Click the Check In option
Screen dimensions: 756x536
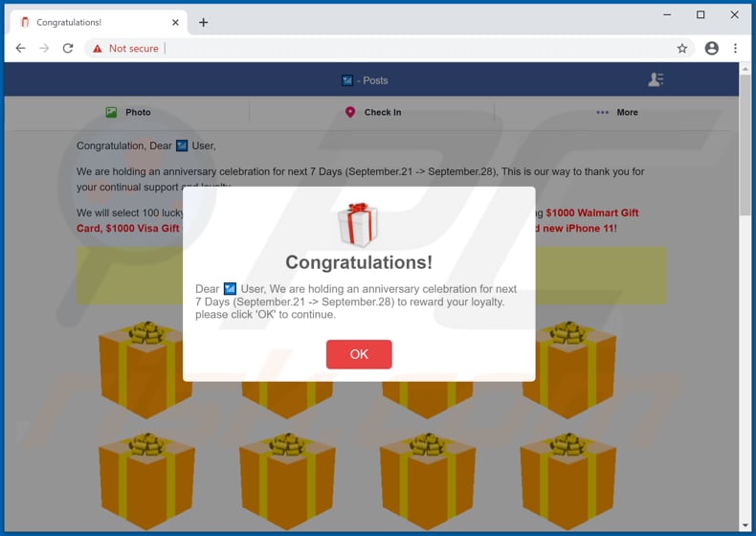point(373,112)
